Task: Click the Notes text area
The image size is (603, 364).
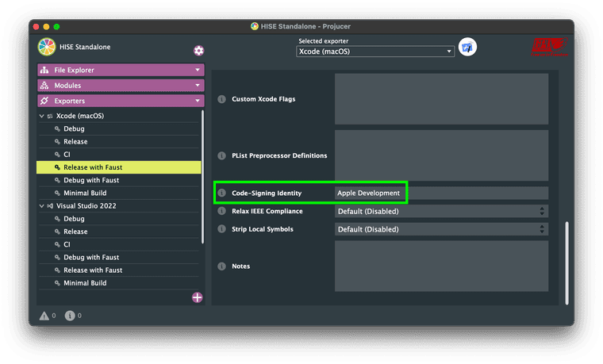Action: [x=441, y=266]
